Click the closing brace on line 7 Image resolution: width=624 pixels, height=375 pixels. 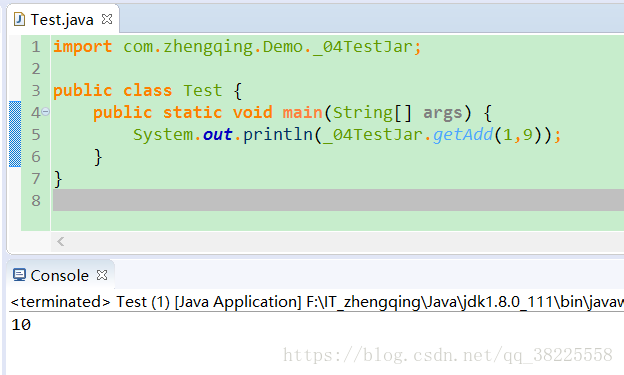point(58,179)
